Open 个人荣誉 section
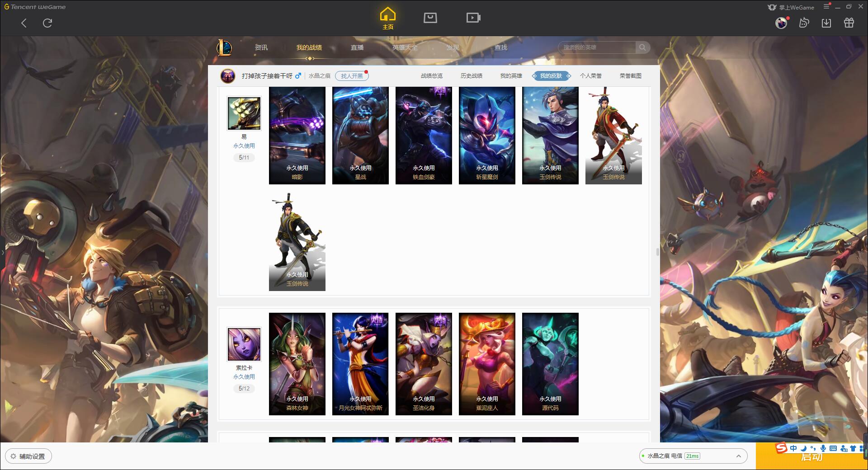868x470 pixels. (x=591, y=76)
